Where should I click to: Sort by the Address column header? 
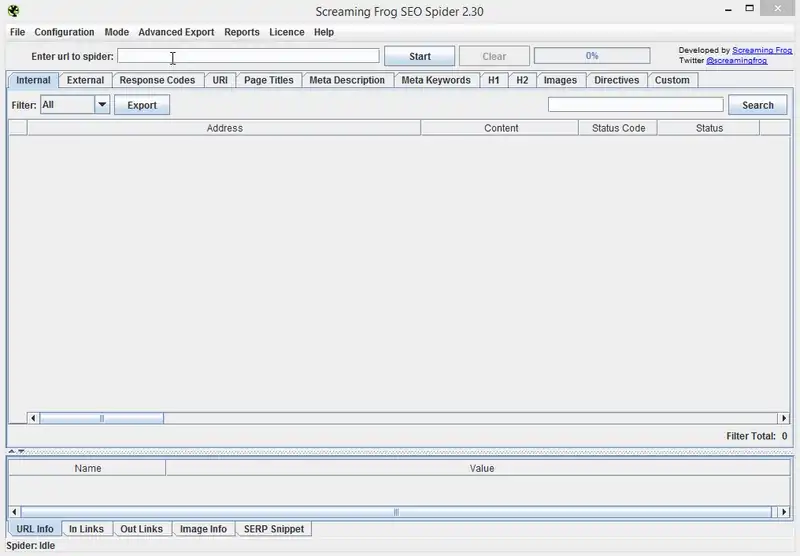[x=224, y=128]
